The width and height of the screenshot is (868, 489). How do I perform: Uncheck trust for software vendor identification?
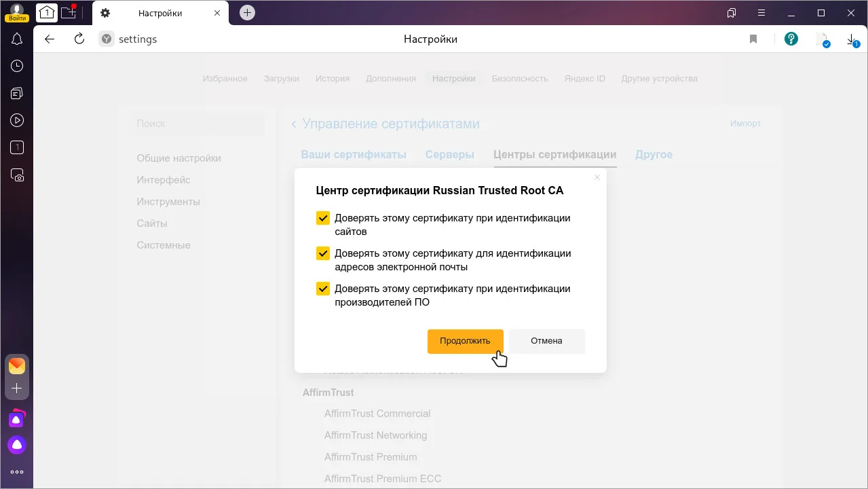pyautogui.click(x=323, y=289)
